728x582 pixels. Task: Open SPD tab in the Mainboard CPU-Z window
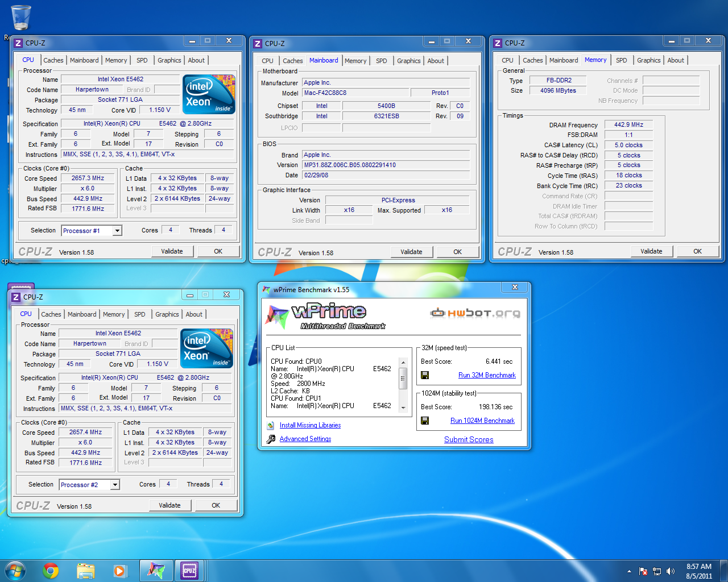coord(382,61)
